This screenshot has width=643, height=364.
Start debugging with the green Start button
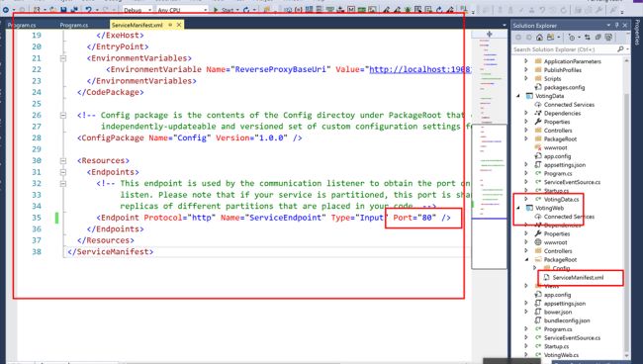click(x=224, y=10)
